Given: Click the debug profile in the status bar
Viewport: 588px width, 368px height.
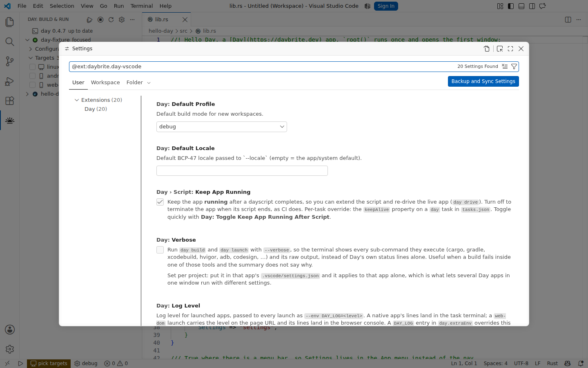Looking at the screenshot, I should (x=86, y=364).
